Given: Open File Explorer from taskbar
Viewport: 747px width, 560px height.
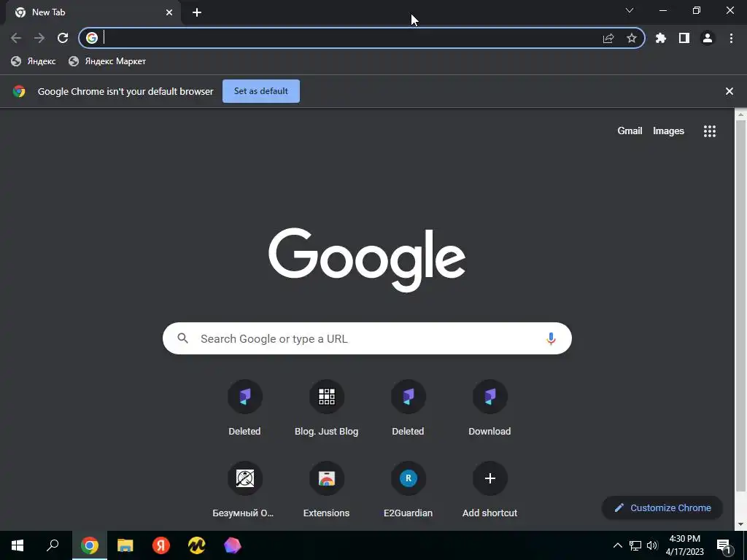Looking at the screenshot, I should point(125,545).
